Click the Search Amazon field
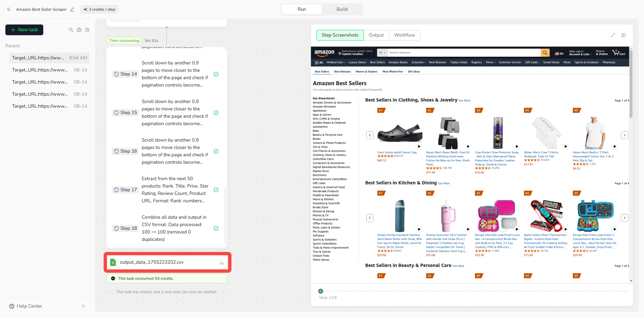 click(x=464, y=53)
